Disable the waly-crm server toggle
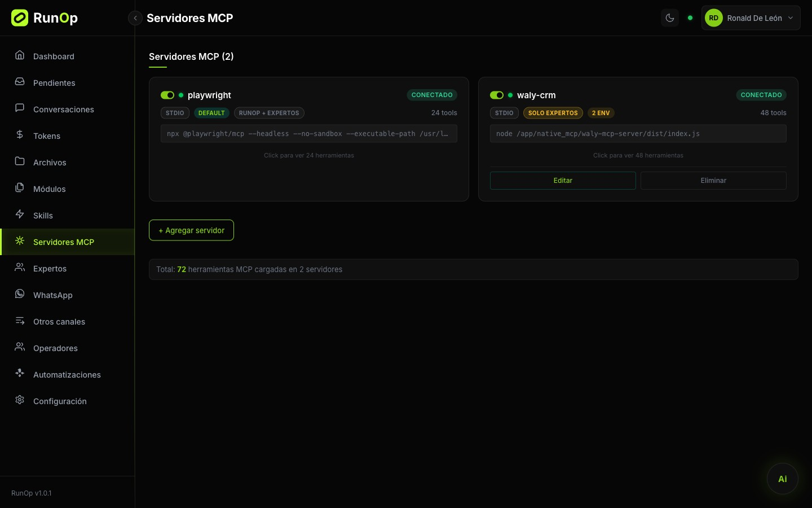The height and width of the screenshot is (508, 812). tap(497, 95)
